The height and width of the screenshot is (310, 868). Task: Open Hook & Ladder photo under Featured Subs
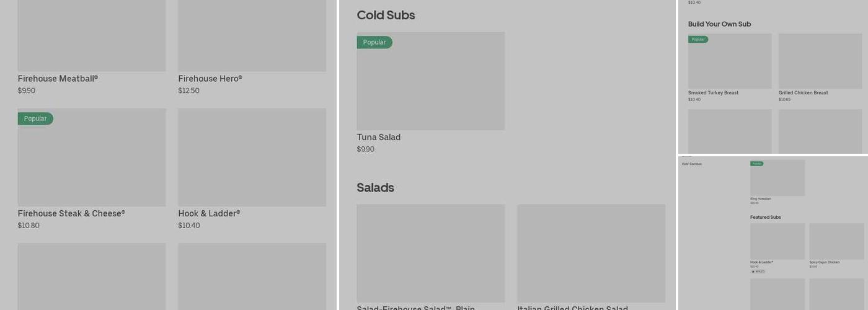(x=777, y=241)
